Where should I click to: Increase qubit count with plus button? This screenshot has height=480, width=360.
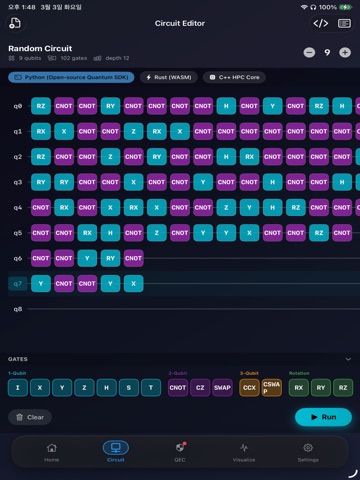pos(345,52)
